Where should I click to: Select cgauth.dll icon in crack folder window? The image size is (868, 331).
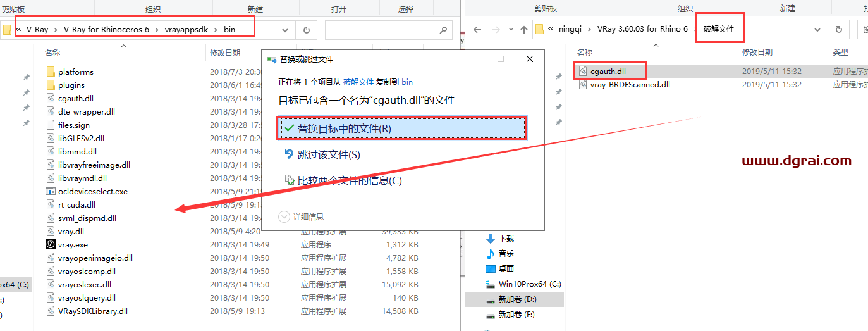[584, 72]
